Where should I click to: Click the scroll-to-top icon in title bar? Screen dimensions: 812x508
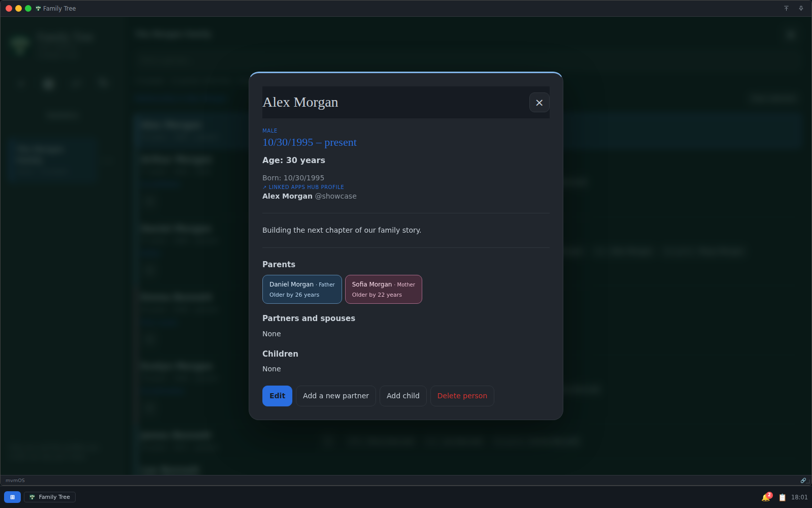click(786, 8)
